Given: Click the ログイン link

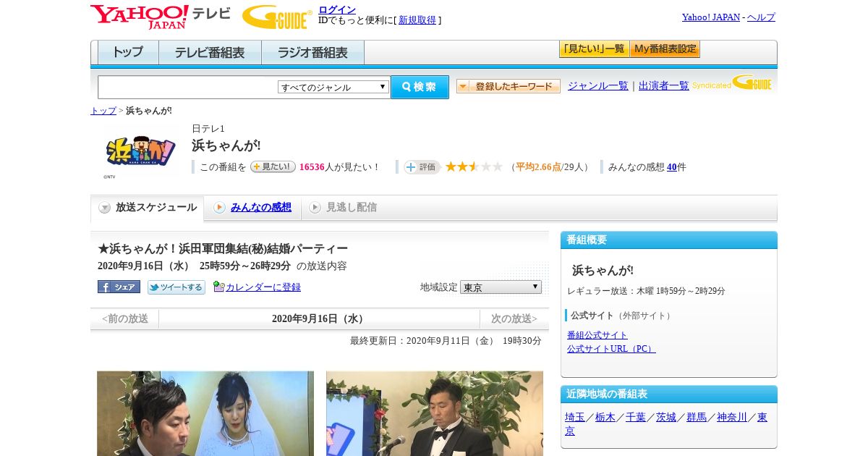Looking at the screenshot, I should [337, 9].
